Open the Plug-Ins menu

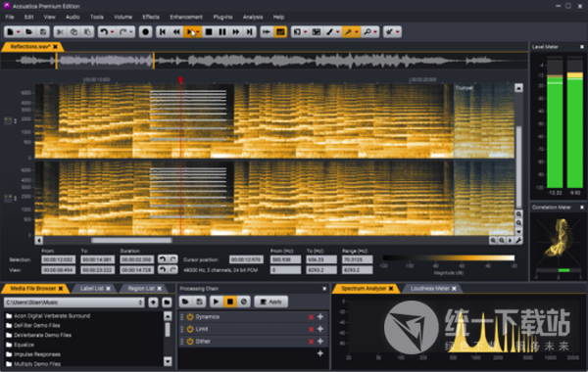(222, 17)
